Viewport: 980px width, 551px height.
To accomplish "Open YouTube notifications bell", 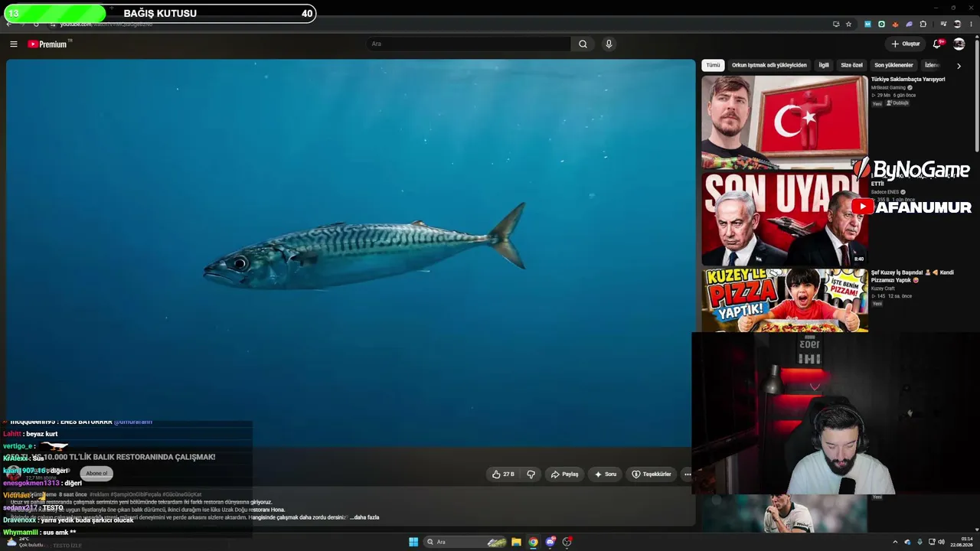I will (x=937, y=44).
